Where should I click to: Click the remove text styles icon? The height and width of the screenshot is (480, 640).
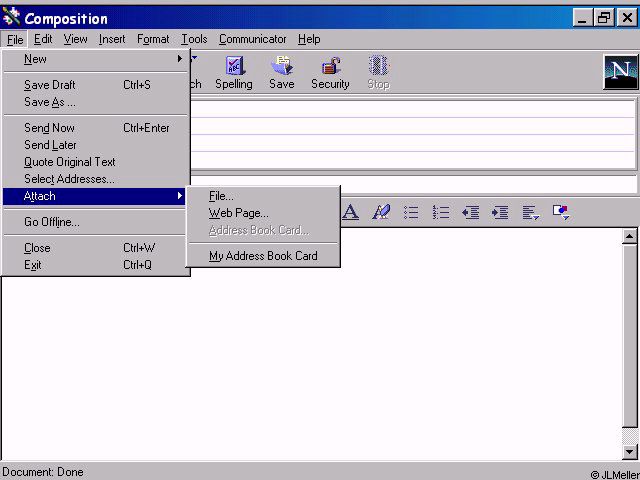381,212
